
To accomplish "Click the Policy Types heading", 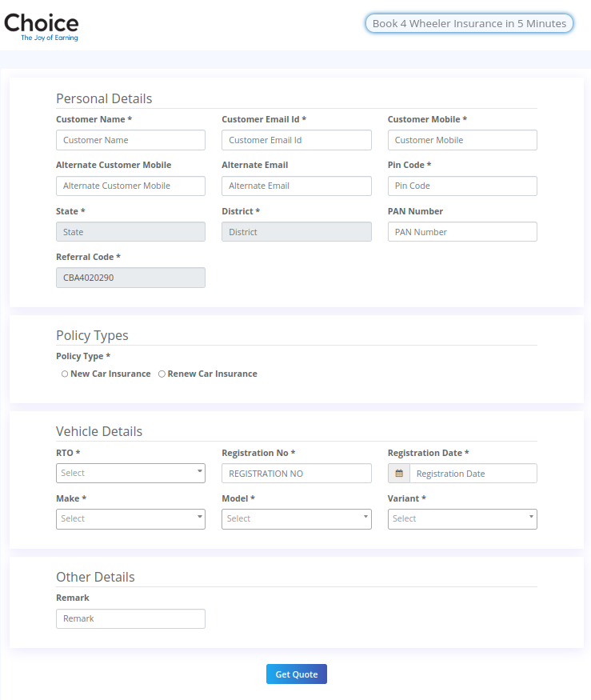I will pyautogui.click(x=92, y=335).
